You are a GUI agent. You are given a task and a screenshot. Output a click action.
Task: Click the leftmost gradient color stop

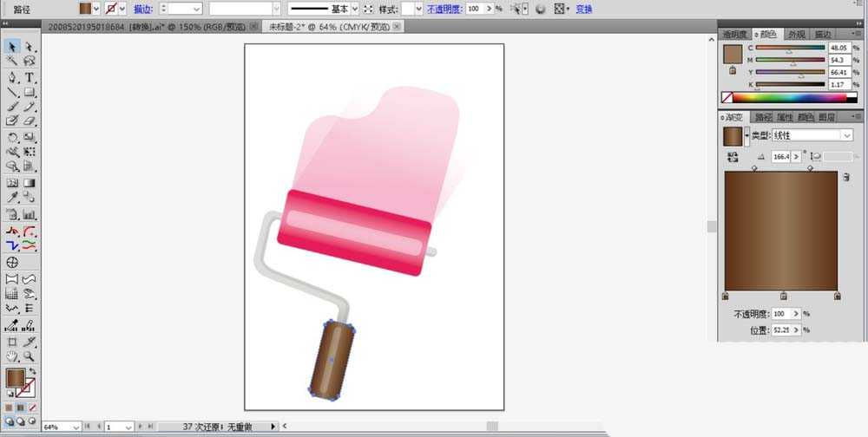coord(726,296)
